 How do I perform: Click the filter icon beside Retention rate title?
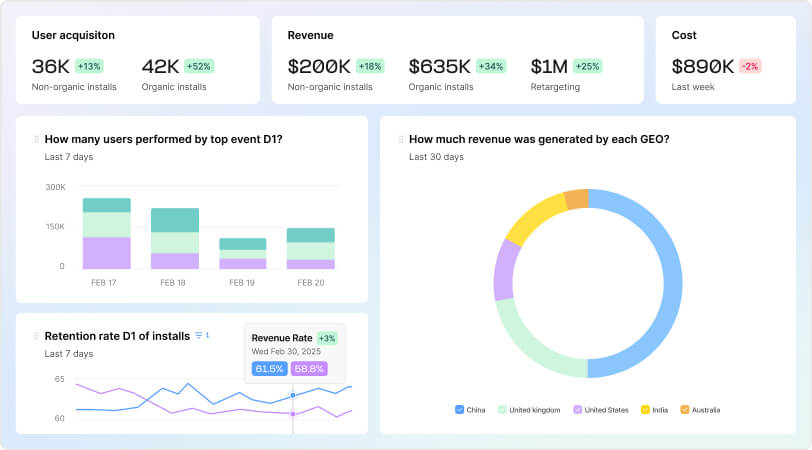pos(199,336)
